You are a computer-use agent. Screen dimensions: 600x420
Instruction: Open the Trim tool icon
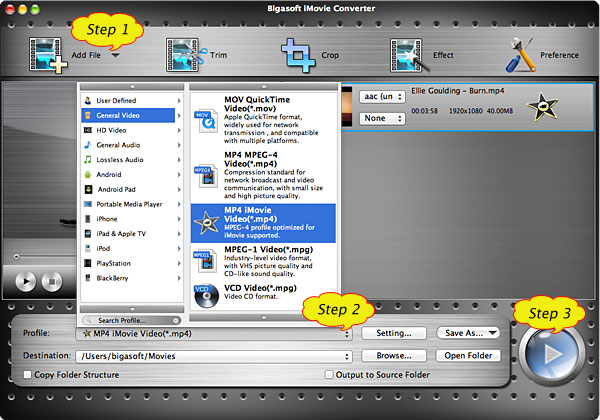click(x=186, y=55)
